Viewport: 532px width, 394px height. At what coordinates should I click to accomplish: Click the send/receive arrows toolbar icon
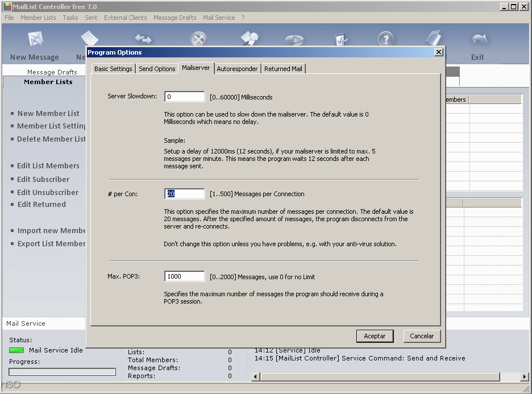pos(143,39)
